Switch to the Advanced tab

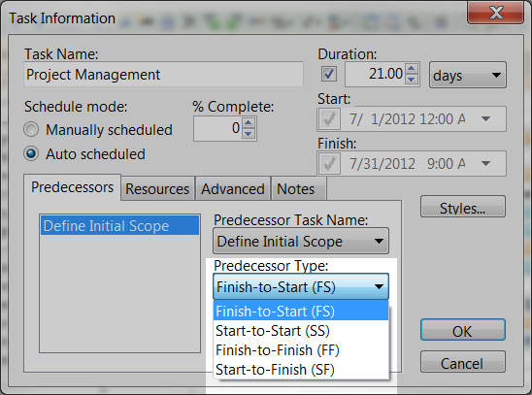[233, 188]
